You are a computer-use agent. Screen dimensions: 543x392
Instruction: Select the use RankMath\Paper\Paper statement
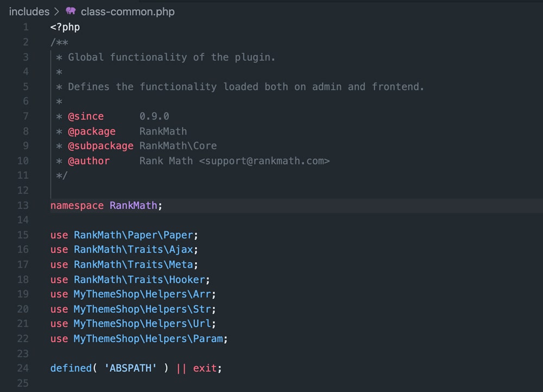pyautogui.click(x=123, y=235)
